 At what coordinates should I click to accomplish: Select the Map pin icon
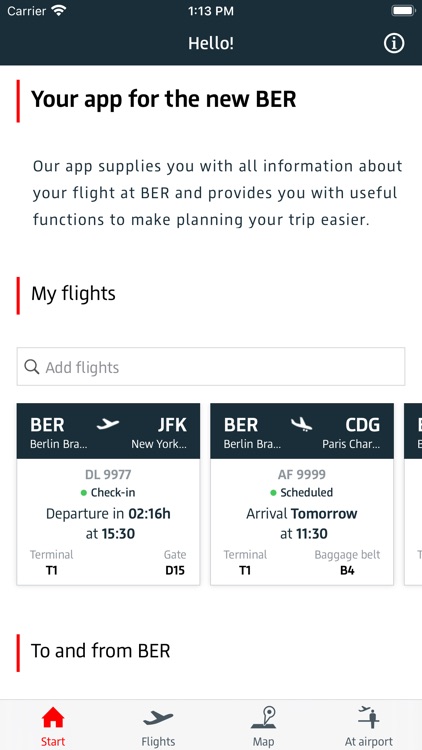(264, 718)
